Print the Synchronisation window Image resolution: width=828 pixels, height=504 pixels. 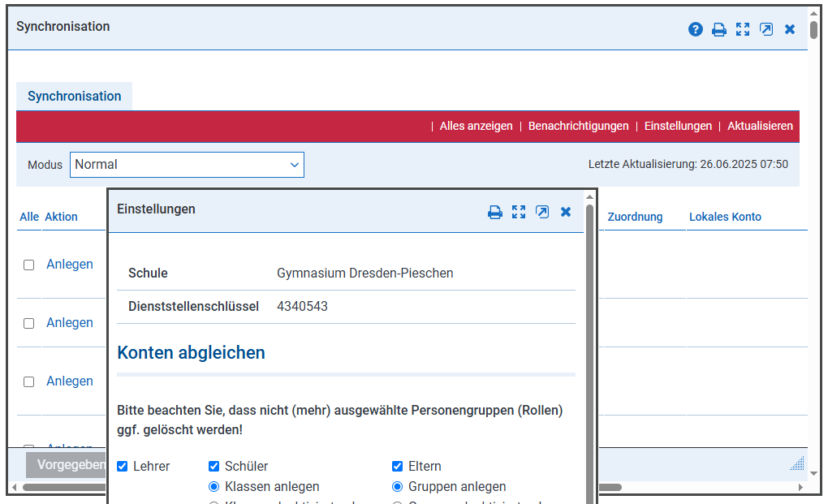[719, 30]
